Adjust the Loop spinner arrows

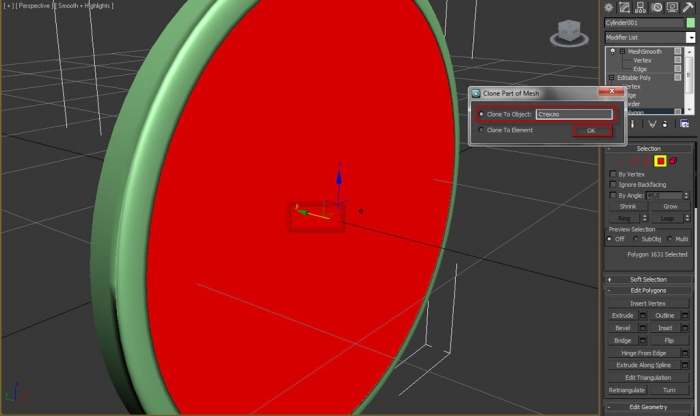[687, 218]
